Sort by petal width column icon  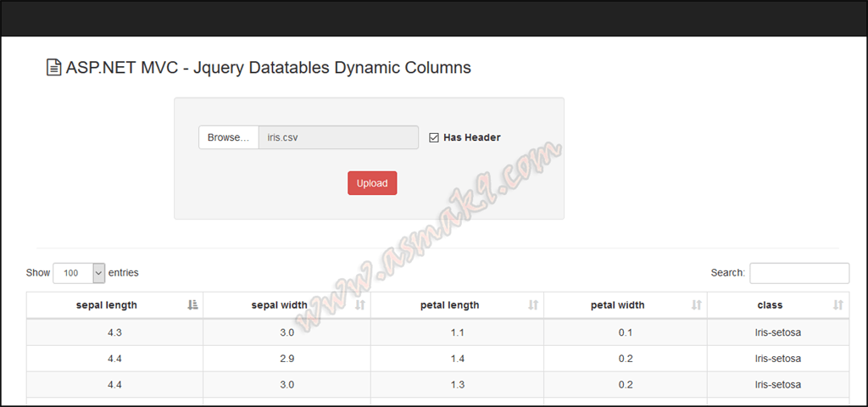tap(697, 304)
